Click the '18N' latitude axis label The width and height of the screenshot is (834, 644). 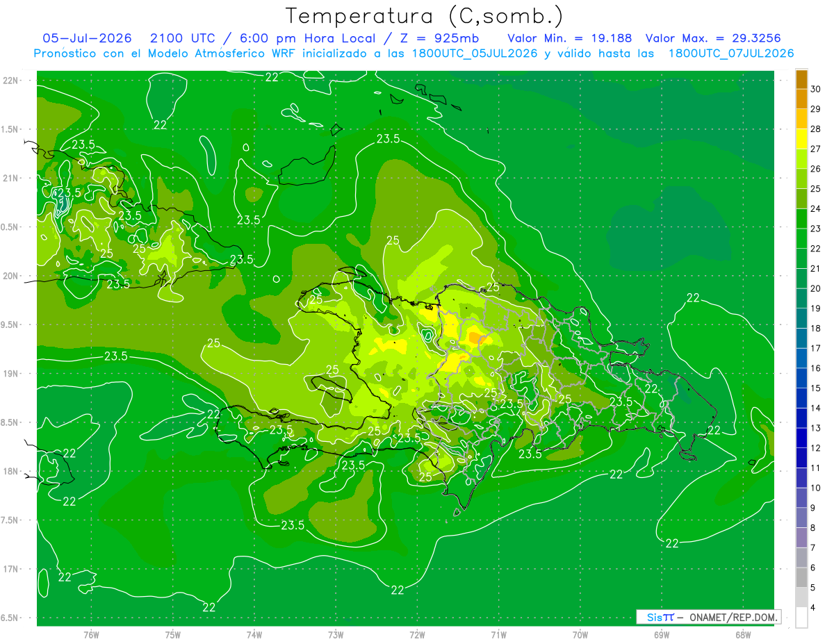10,472
